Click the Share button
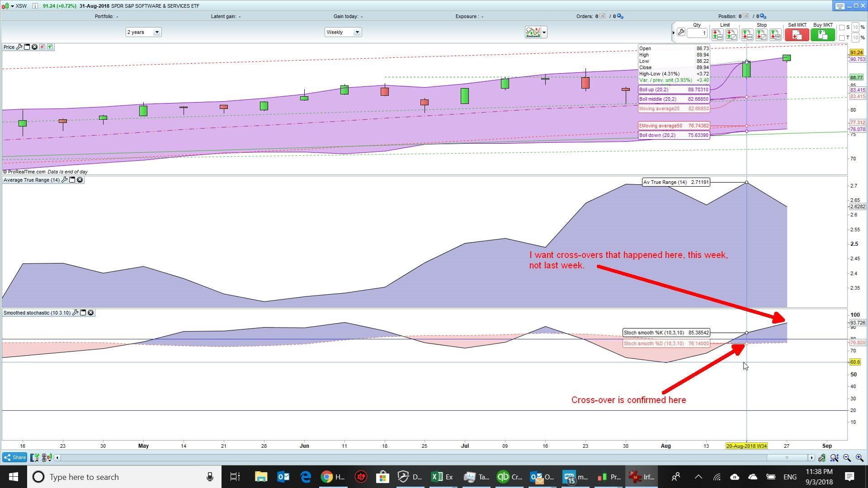This screenshot has height=488, width=868. [x=15, y=457]
